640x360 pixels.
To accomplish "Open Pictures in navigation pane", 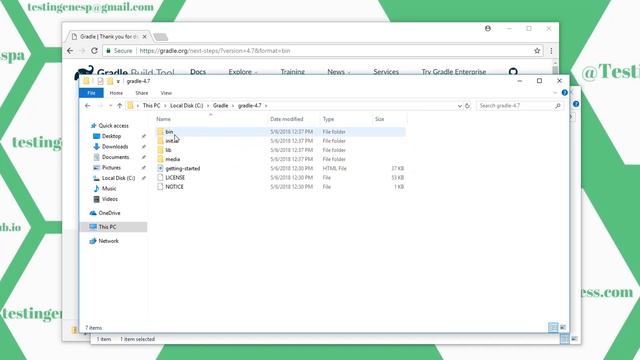I will (x=111, y=168).
